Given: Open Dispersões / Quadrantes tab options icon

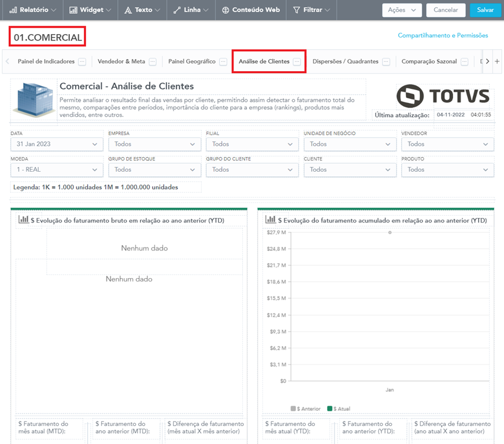Looking at the screenshot, I should pyautogui.click(x=386, y=62).
